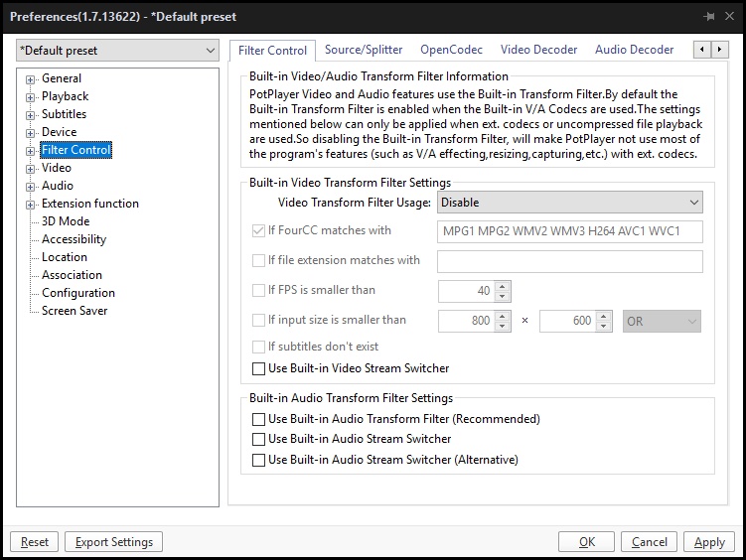The width and height of the screenshot is (746, 560).
Task: Click the Export Settings button
Action: click(113, 542)
